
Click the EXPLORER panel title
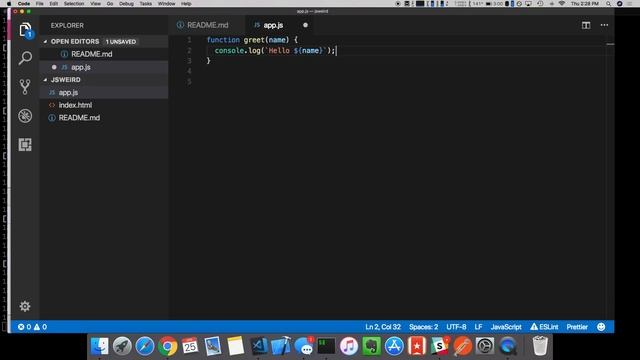(x=67, y=25)
